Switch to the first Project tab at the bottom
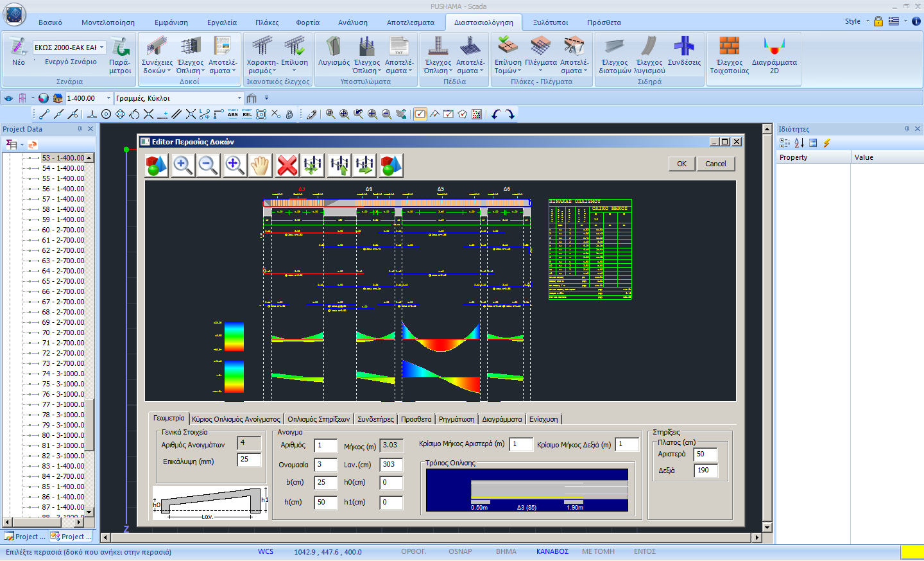The image size is (924, 561). point(25,537)
